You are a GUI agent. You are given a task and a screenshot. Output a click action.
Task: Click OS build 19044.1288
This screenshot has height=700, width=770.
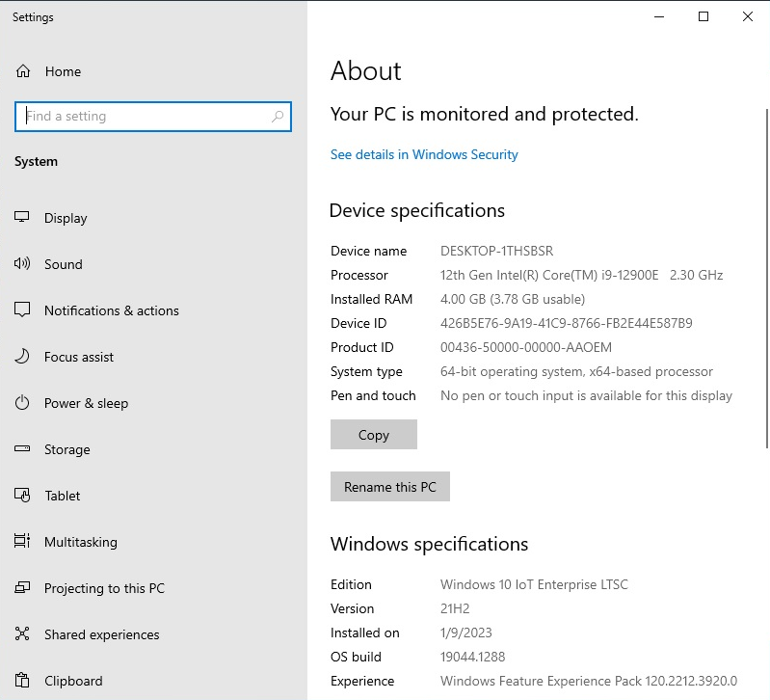click(472, 657)
